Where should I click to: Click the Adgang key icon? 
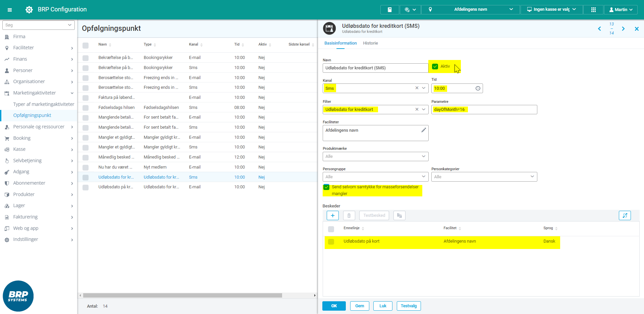pyautogui.click(x=7, y=172)
